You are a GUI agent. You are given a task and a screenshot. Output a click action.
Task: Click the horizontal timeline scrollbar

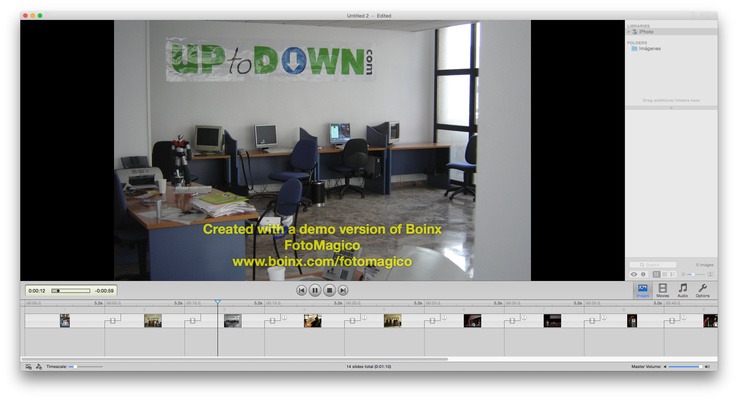(x=235, y=359)
